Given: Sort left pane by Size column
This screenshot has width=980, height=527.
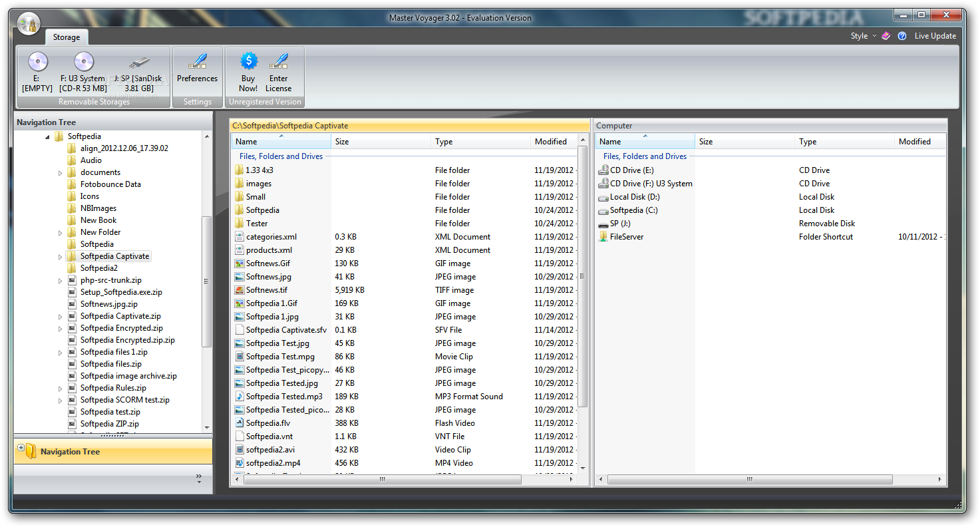Looking at the screenshot, I should point(381,141).
